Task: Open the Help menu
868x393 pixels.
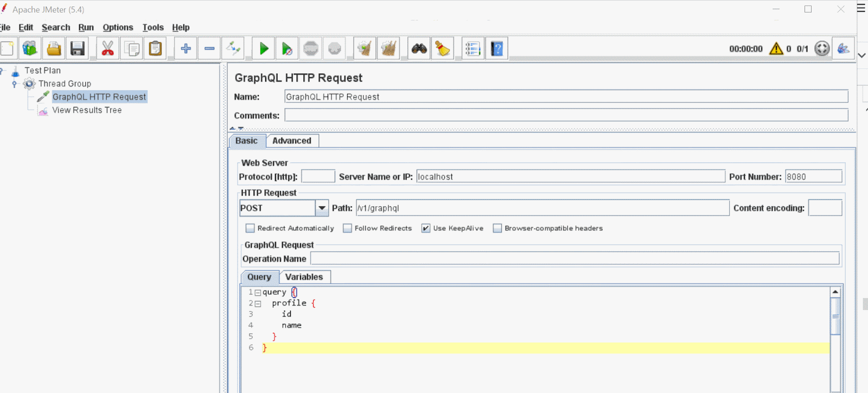Action: [x=181, y=27]
